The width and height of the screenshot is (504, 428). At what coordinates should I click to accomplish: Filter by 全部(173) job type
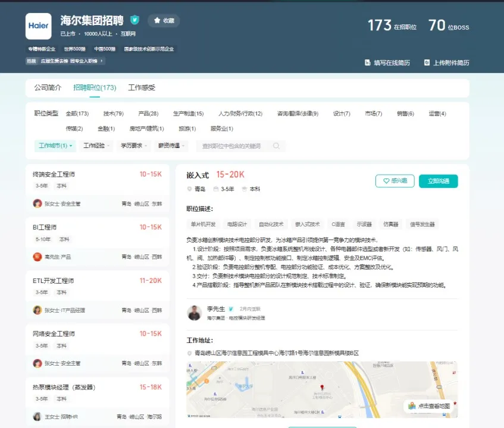77,114
